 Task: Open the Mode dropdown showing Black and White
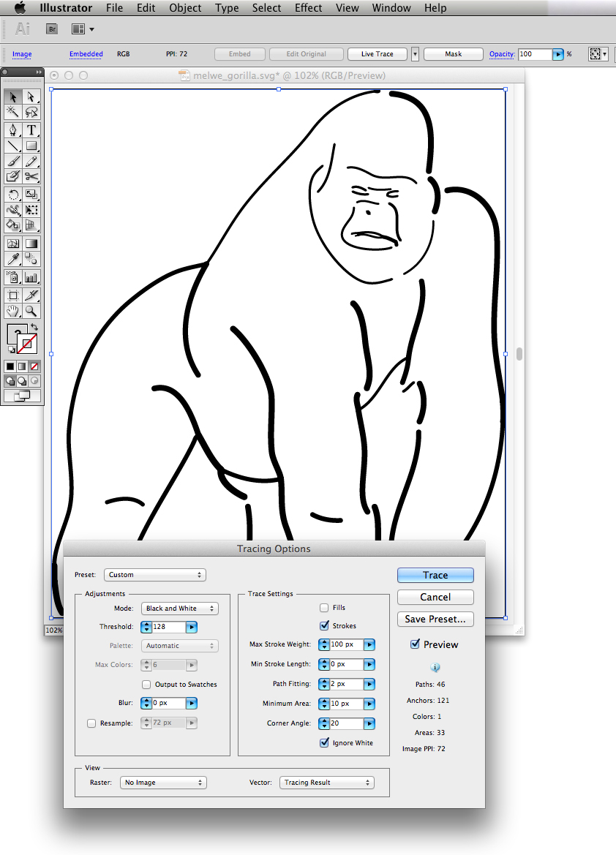pyautogui.click(x=179, y=608)
